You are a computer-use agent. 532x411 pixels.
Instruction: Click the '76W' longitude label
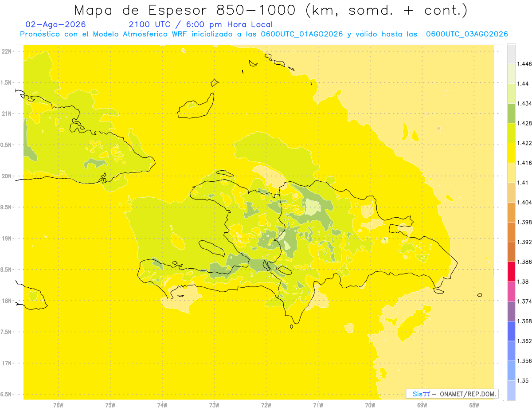click(58, 405)
